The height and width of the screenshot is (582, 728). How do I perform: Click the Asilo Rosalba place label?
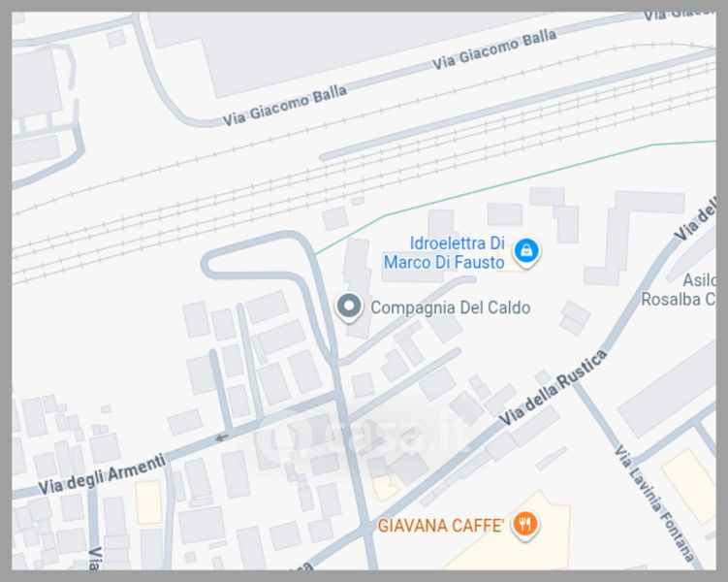click(679, 289)
